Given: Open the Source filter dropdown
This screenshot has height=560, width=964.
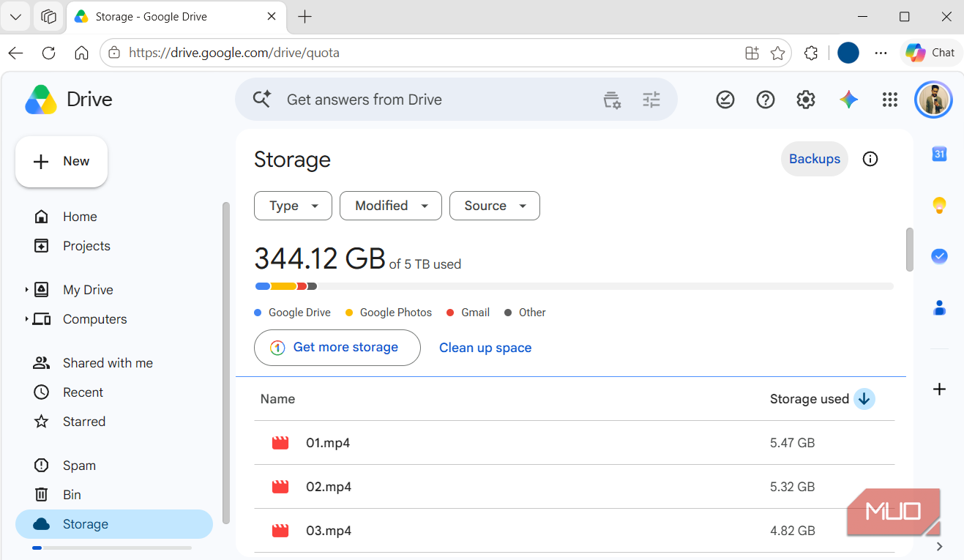Looking at the screenshot, I should coord(495,206).
